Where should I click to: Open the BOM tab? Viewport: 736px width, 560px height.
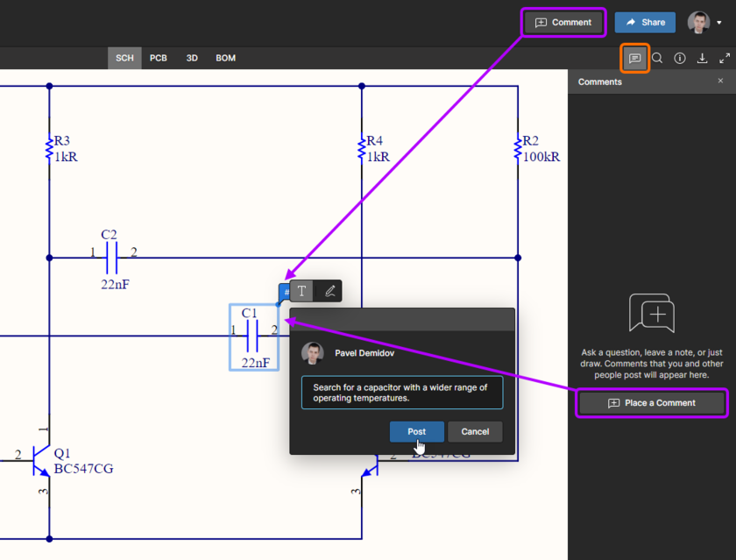[225, 58]
